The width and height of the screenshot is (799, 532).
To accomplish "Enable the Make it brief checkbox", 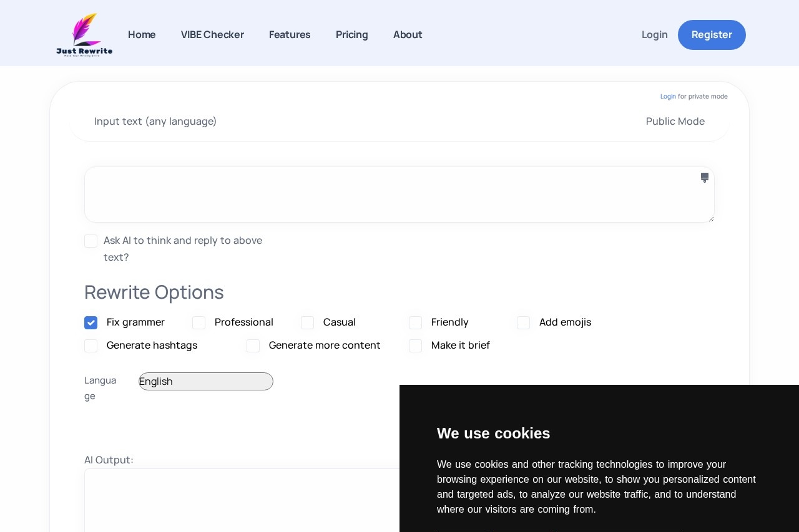I will pyautogui.click(x=416, y=346).
